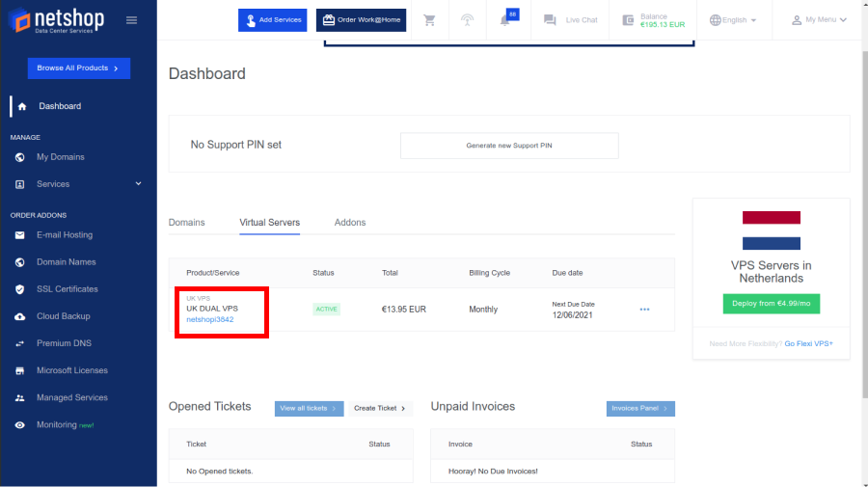The width and height of the screenshot is (868, 487).
Task: Click Browse All Products button
Action: tap(79, 68)
